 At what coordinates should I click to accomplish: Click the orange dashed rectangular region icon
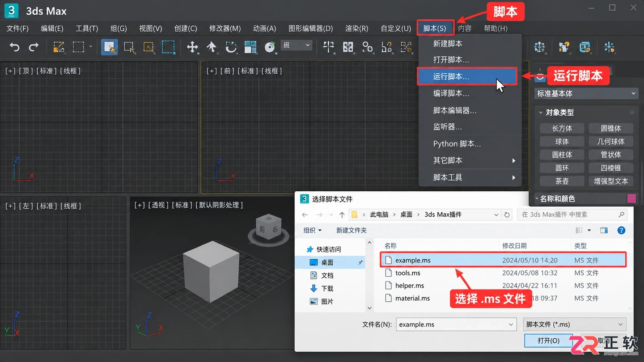[x=149, y=47]
